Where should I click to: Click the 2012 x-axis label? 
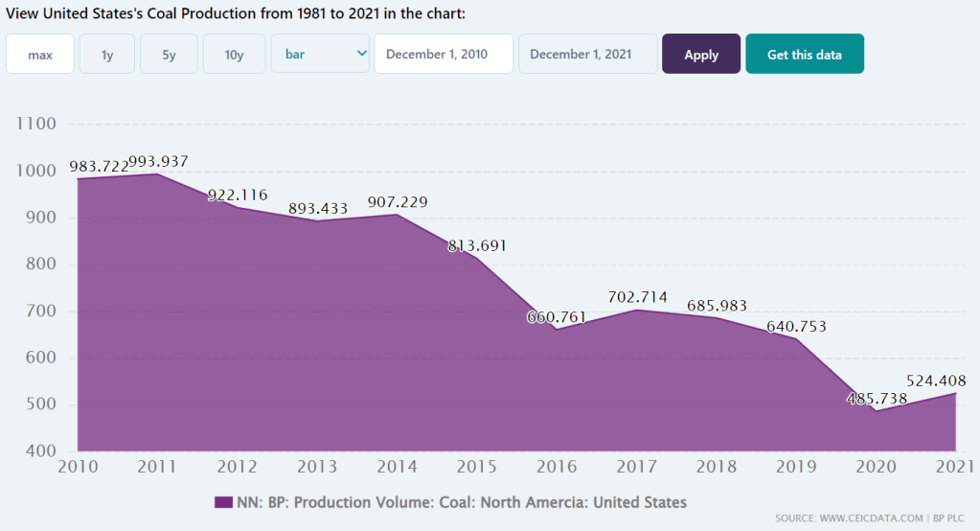[x=237, y=467]
